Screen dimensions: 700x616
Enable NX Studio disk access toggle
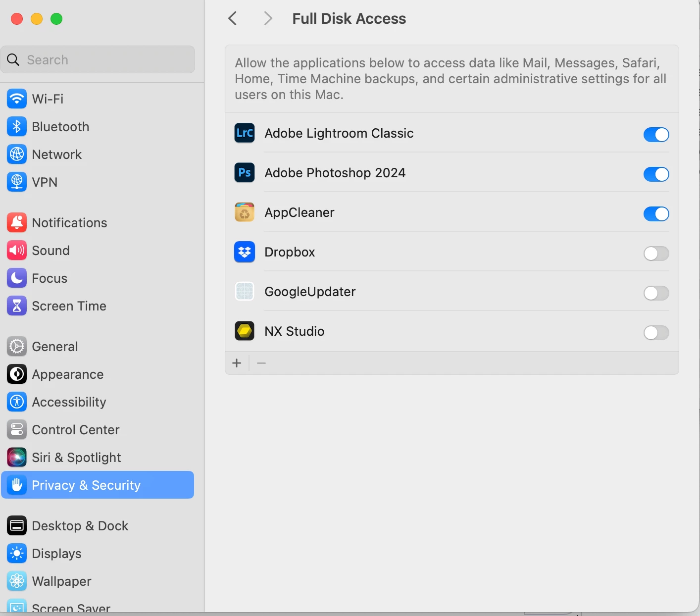click(656, 333)
